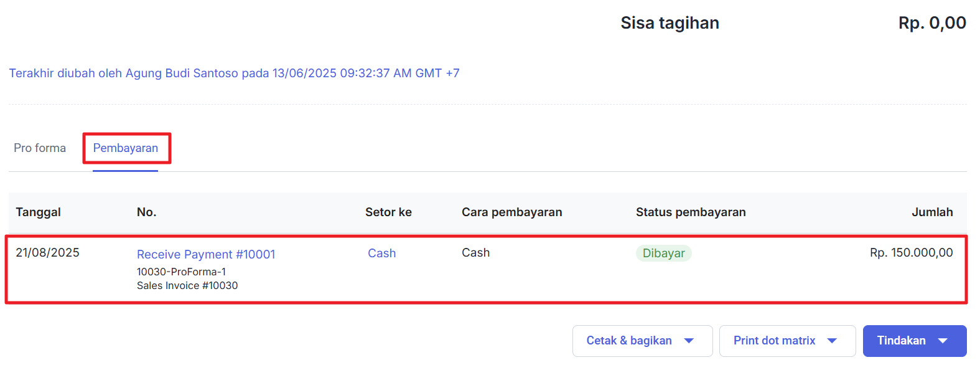Click the Sales Invoice #10030 reference text
The image size is (980, 370).
pyautogui.click(x=187, y=286)
